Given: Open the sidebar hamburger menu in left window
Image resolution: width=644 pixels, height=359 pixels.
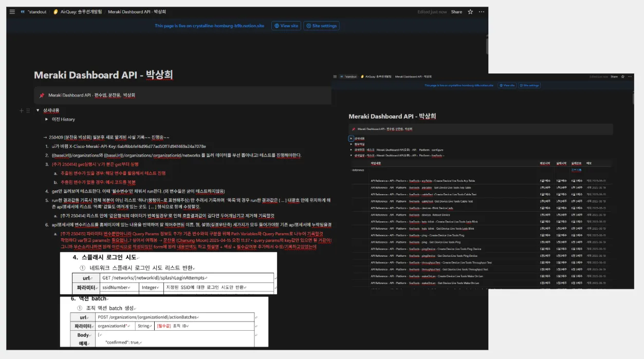Looking at the screenshot, I should click(x=12, y=11).
